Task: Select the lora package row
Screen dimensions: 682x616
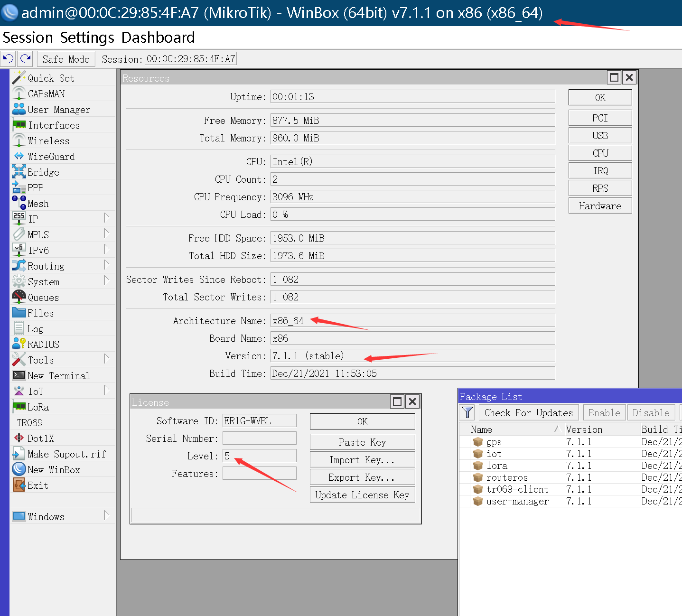Action: tap(571, 466)
